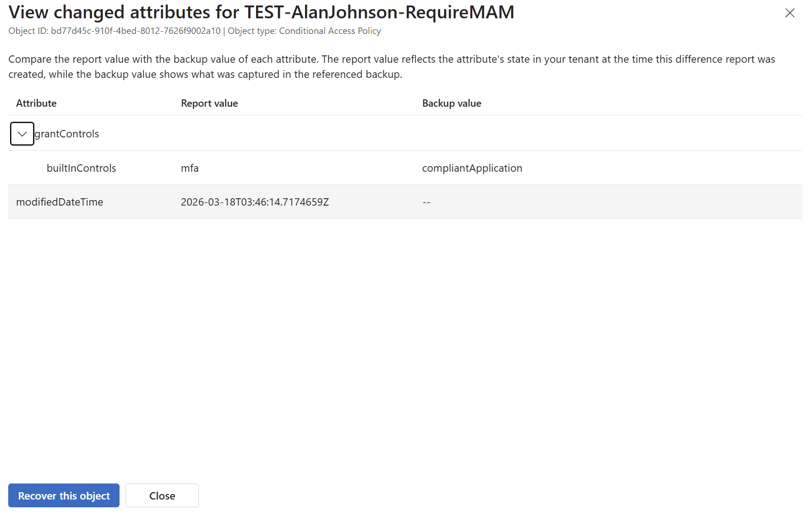Click the Recover this object button

click(64, 495)
